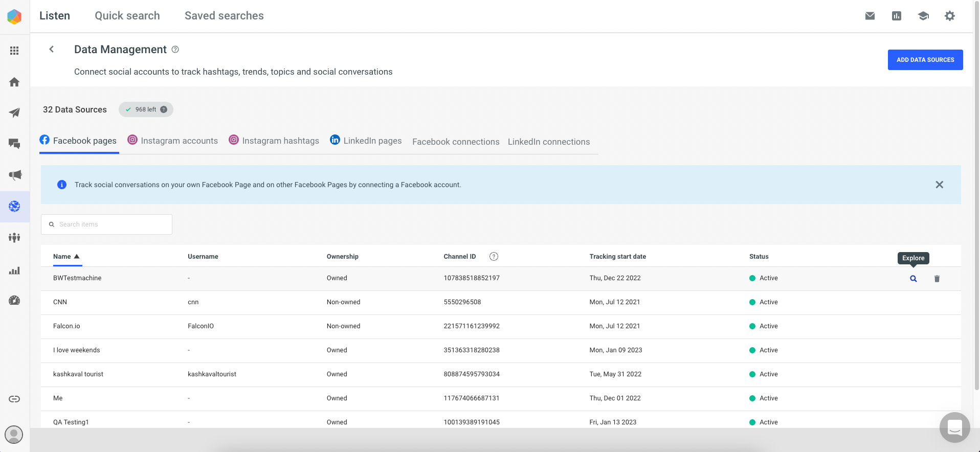Delete BWTestmachine with trash icon
The height and width of the screenshot is (452, 980).
tap(937, 279)
